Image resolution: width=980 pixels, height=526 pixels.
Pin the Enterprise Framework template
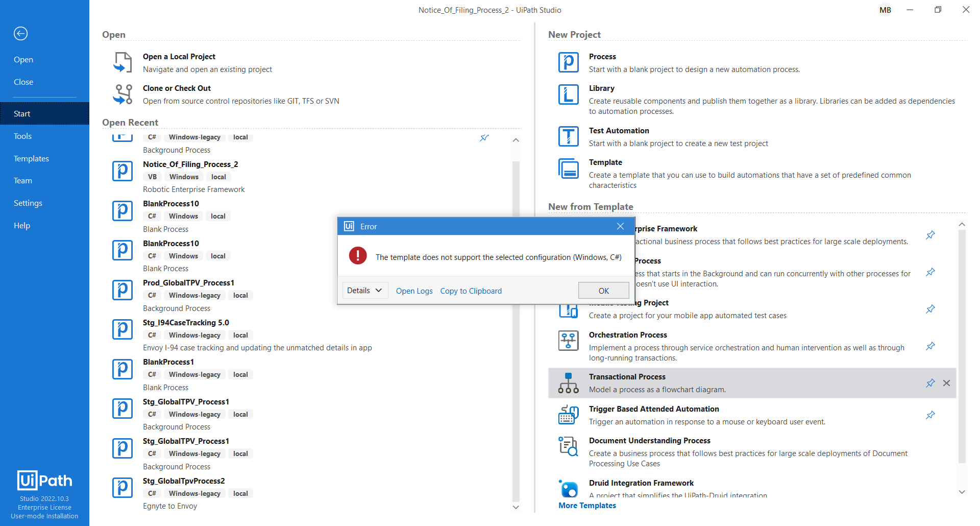(x=930, y=235)
